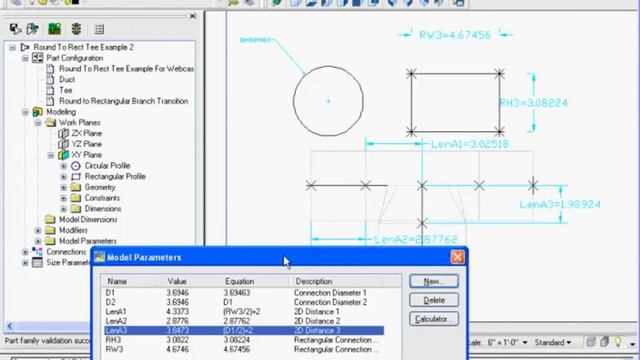640x360 pixels.
Task: Click the left scroll arrow of tree panel
Action: pyautogui.click(x=10, y=326)
